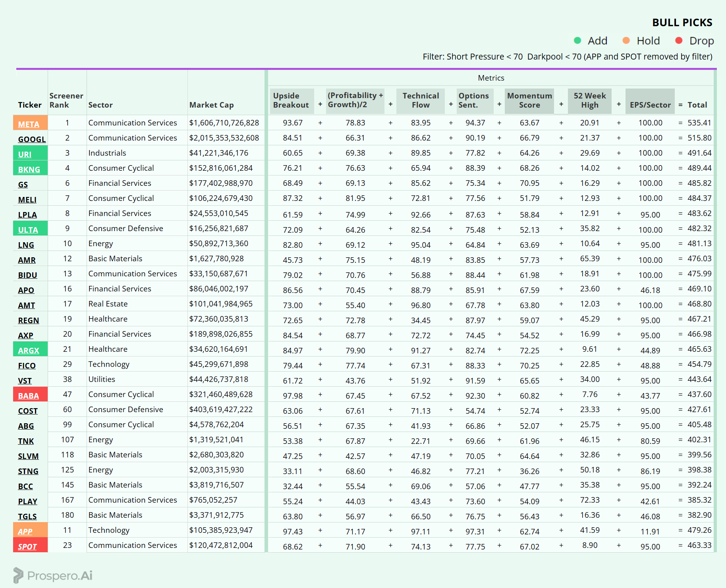The height and width of the screenshot is (588, 726).
Task: Open the APP ticker link
Action: (25, 532)
